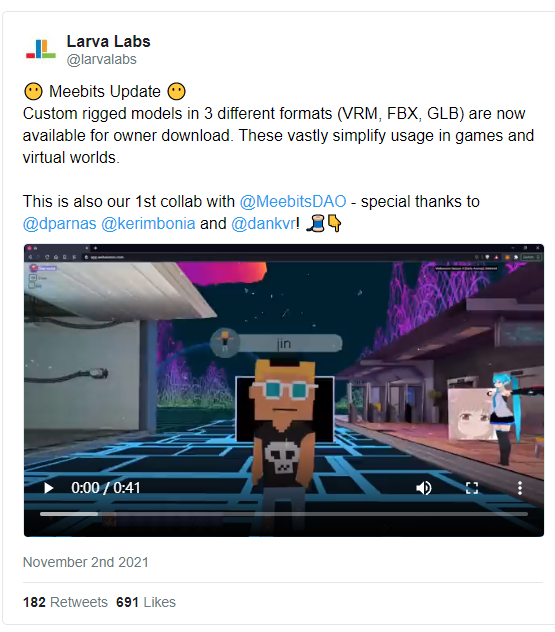Click the @larvalabs handle
Image resolution: width=555 pixels, height=632 pixels.
102,59
